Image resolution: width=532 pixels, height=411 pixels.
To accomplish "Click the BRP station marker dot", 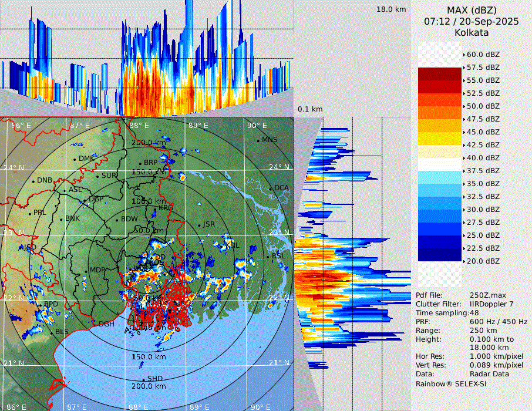I will coord(140,164).
